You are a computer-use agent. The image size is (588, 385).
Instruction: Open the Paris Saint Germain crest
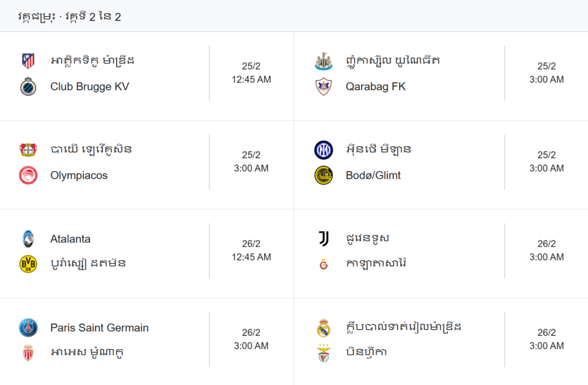28,328
